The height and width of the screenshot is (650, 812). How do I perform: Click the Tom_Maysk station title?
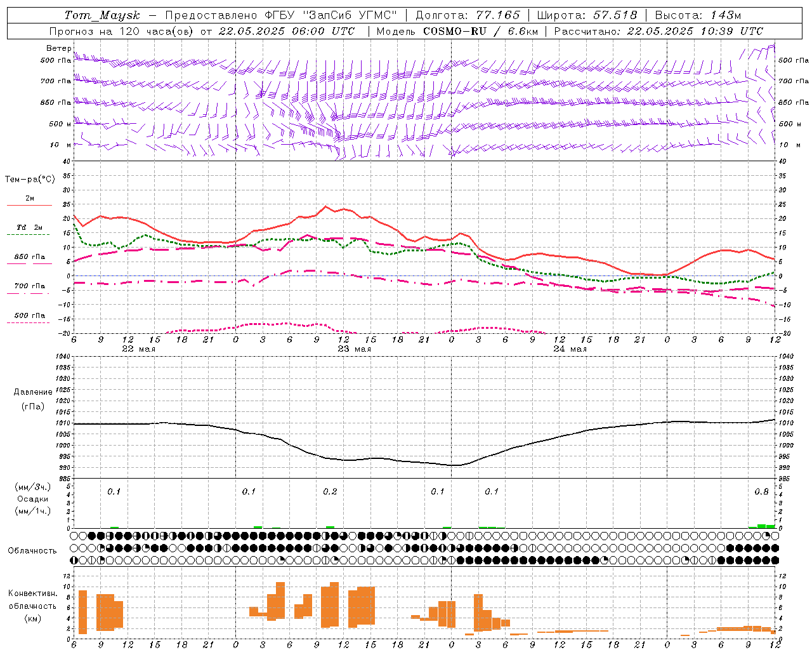click(102, 15)
